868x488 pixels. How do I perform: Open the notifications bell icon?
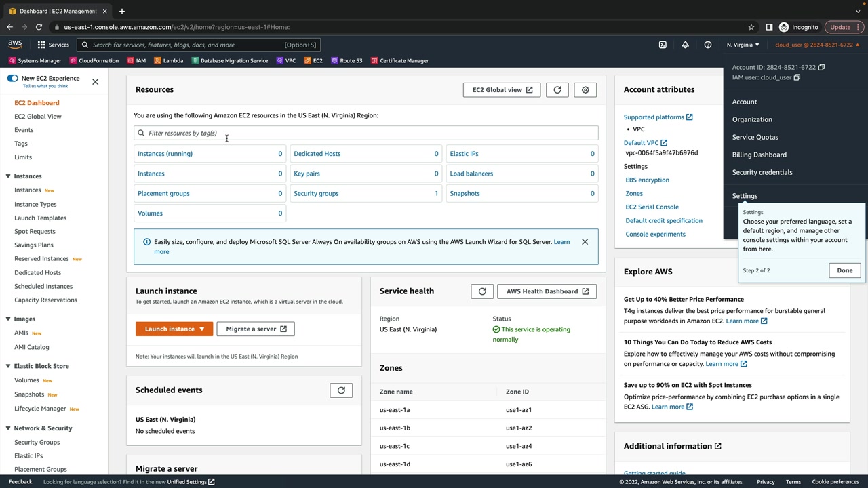click(x=685, y=45)
